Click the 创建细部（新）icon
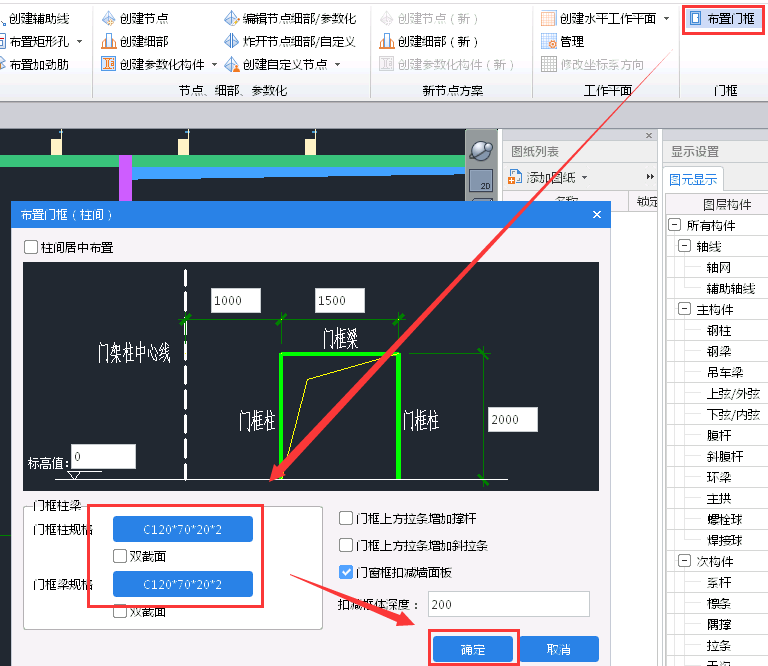Image resolution: width=768 pixels, height=666 pixels. tap(386, 41)
